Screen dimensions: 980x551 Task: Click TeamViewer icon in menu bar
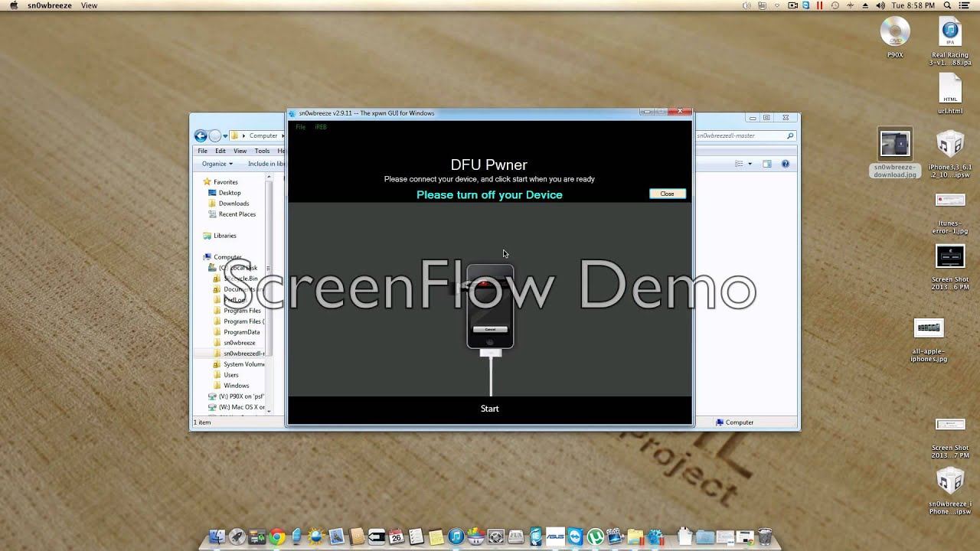click(805, 5)
